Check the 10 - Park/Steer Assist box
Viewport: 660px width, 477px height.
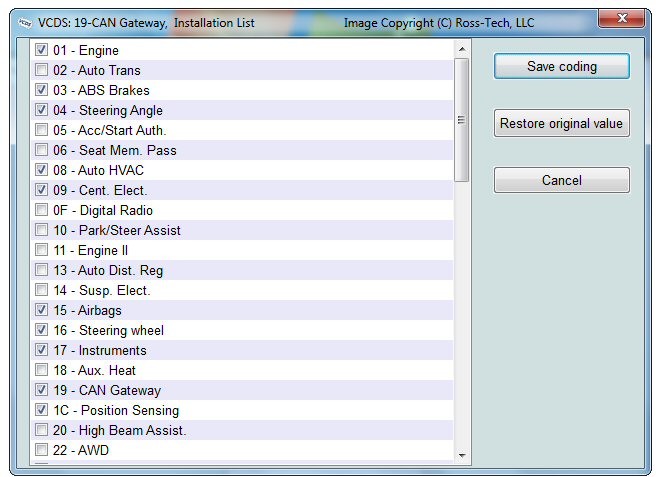[41, 229]
